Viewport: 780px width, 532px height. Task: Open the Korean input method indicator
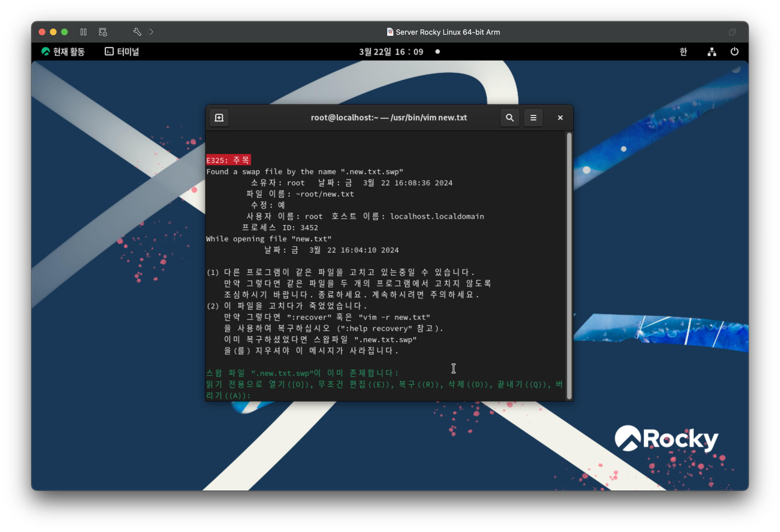tap(683, 52)
